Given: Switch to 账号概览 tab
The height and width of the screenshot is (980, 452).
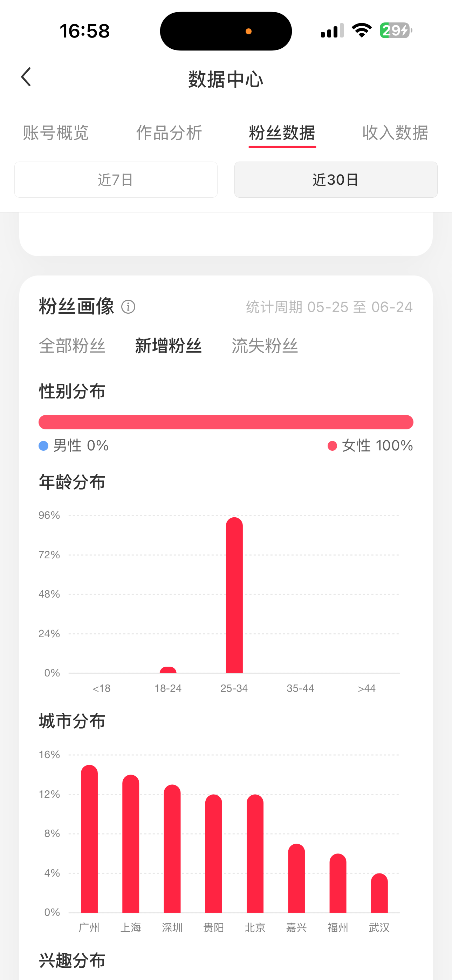Looking at the screenshot, I should click(x=56, y=133).
